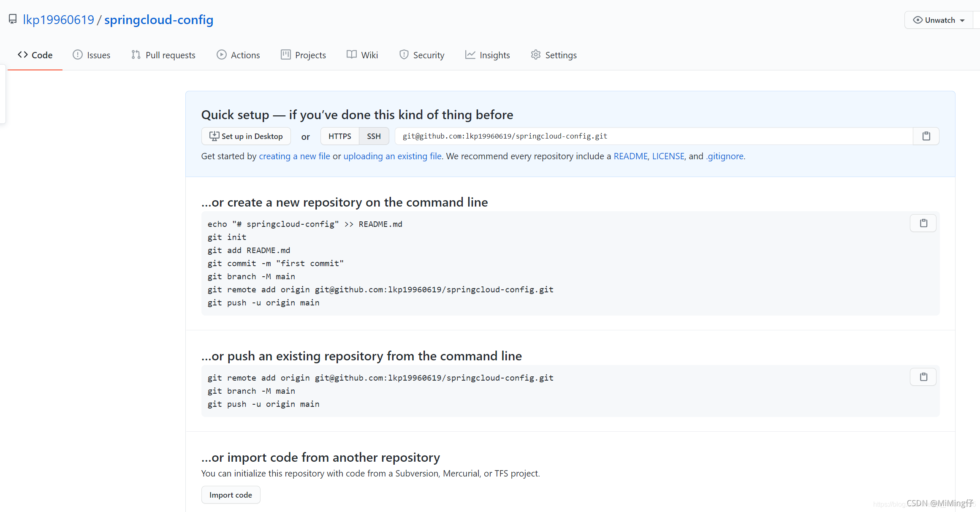Switch to the Projects tab
This screenshot has width=980, height=512.
click(x=303, y=55)
